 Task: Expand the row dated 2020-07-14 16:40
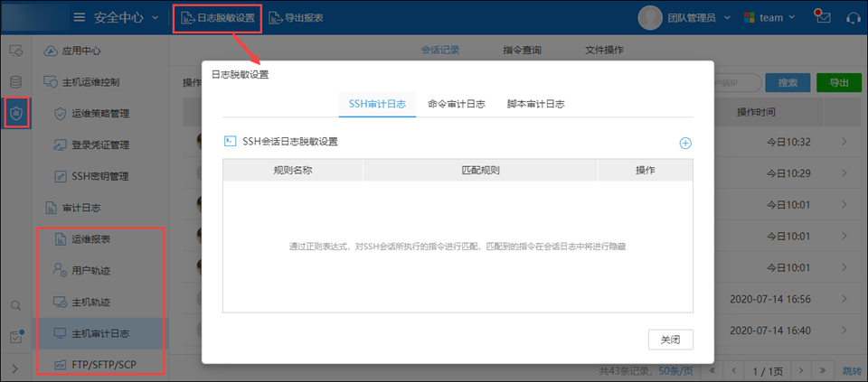click(x=844, y=331)
